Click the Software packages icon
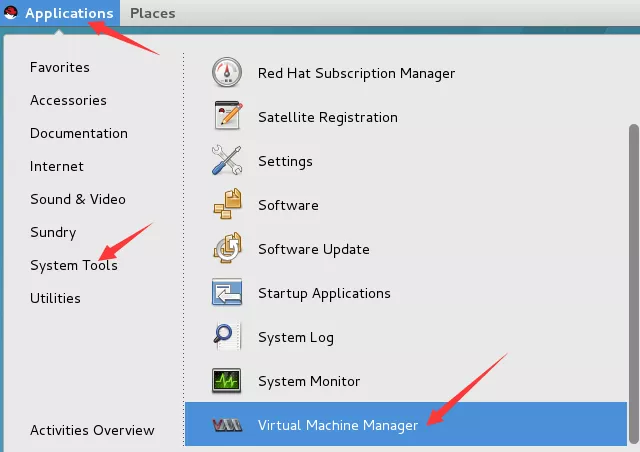The width and height of the screenshot is (640, 452). point(227,205)
